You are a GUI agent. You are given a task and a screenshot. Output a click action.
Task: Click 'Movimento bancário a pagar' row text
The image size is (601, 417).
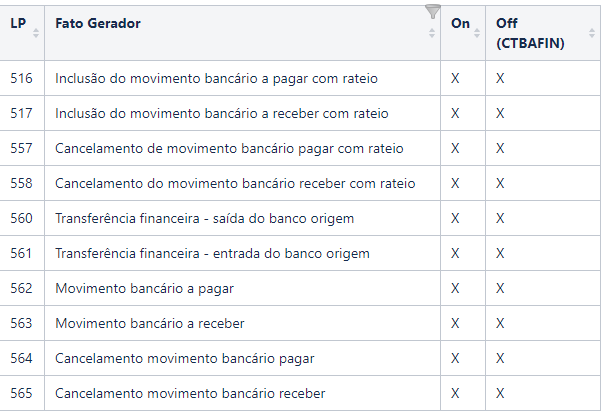click(x=145, y=289)
